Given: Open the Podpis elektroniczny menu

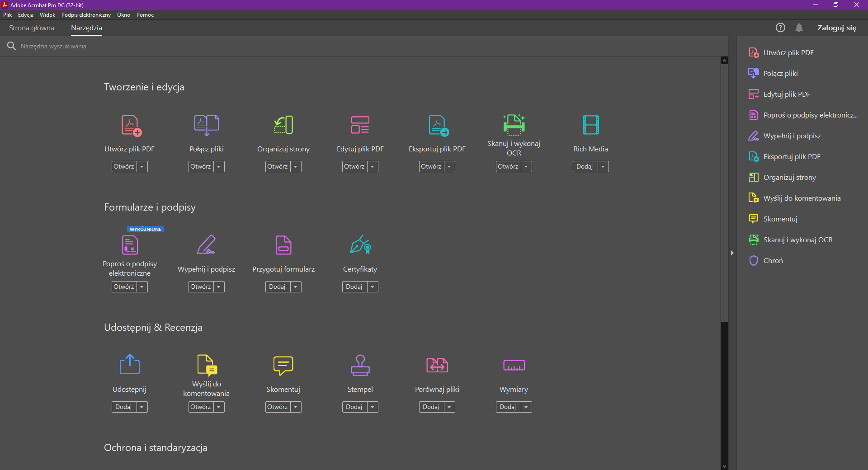Looking at the screenshot, I should coord(86,15).
